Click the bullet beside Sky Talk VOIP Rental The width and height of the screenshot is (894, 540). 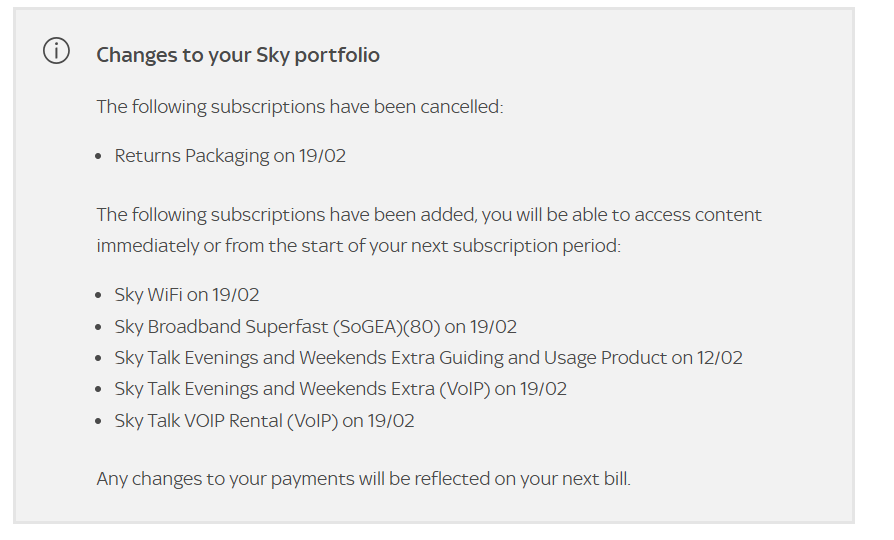(x=100, y=422)
